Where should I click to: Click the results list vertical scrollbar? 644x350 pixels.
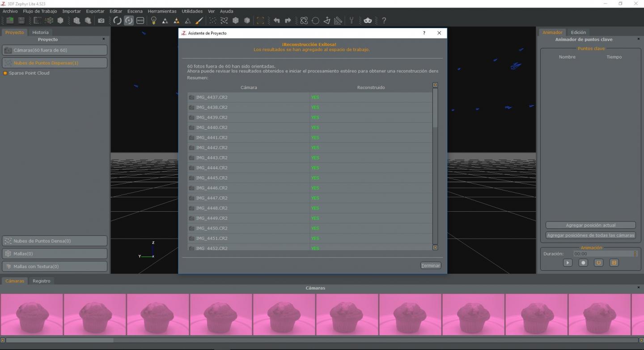[435, 166]
